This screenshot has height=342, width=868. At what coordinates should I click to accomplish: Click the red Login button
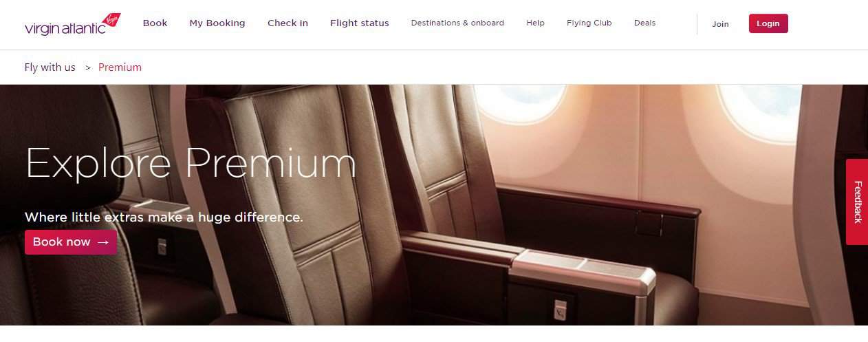click(768, 23)
